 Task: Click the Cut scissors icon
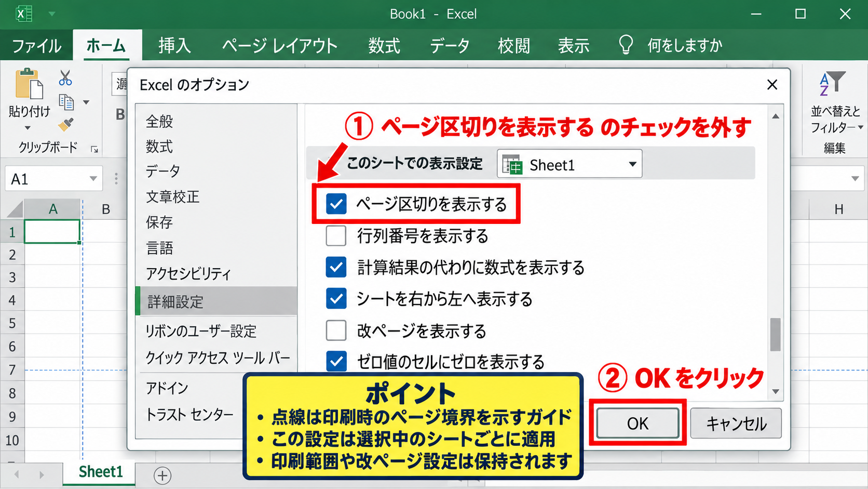point(65,78)
